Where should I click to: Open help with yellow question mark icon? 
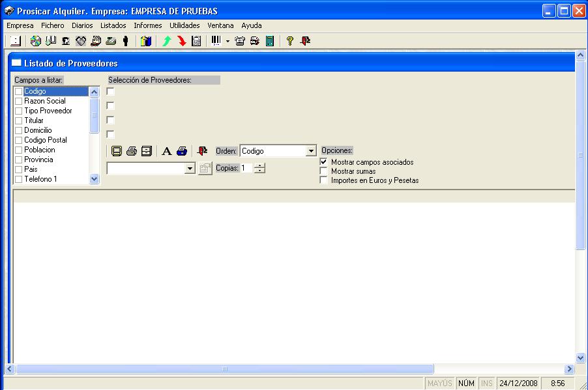289,41
